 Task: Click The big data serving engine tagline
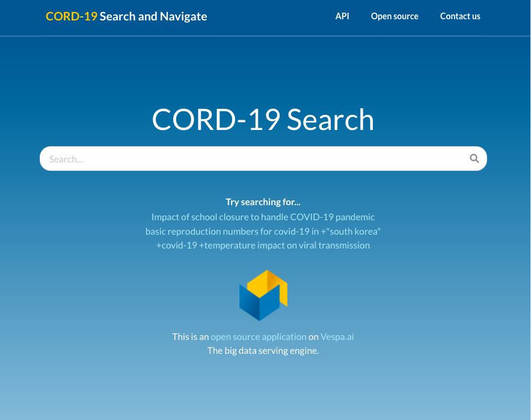[x=263, y=350]
